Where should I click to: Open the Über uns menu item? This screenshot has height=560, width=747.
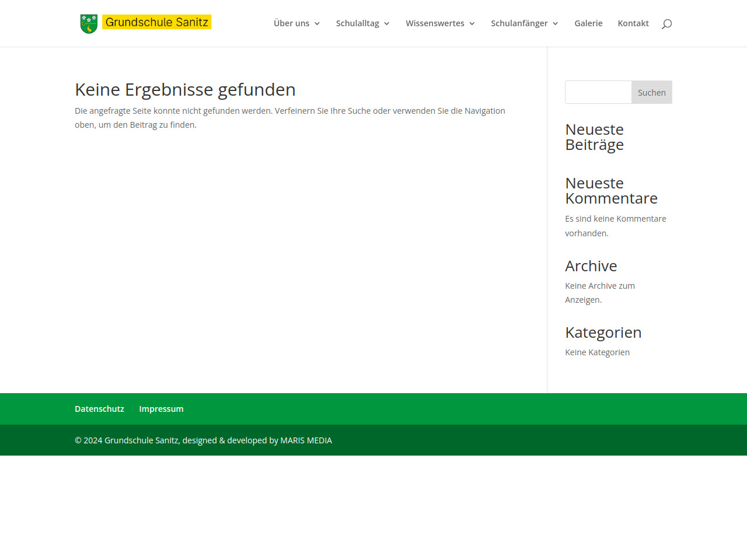(x=291, y=23)
